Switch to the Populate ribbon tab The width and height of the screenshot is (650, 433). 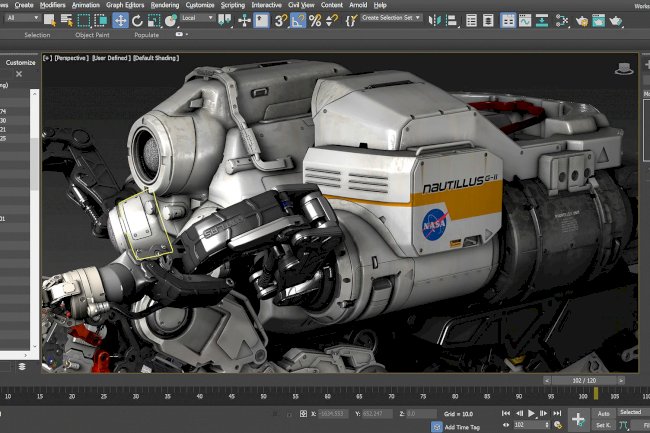(x=147, y=35)
